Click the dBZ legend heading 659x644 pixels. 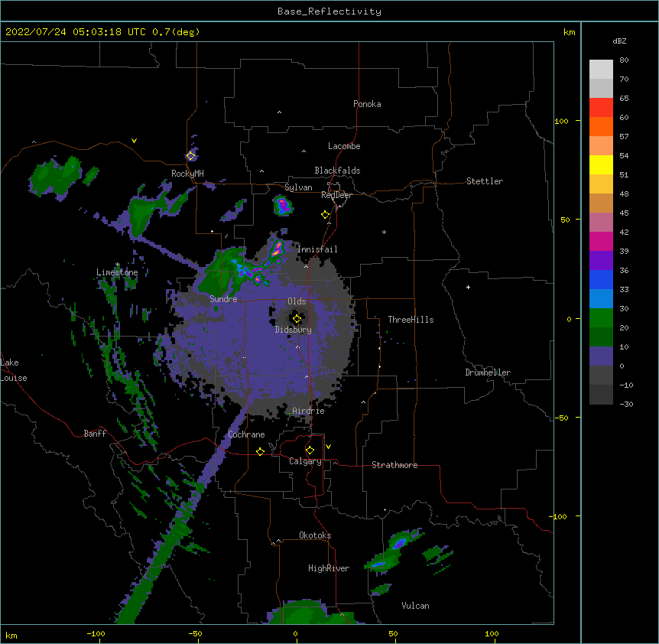coord(619,41)
